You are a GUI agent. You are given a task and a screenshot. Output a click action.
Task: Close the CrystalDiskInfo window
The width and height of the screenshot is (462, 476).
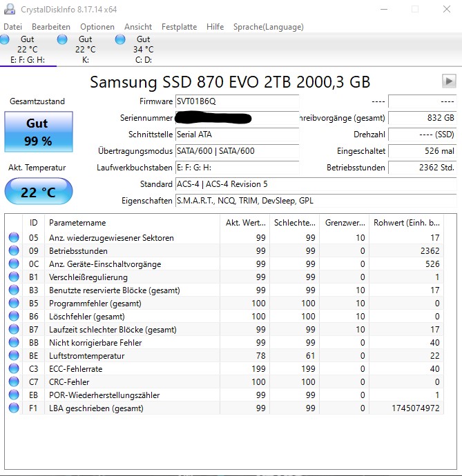pos(447,9)
